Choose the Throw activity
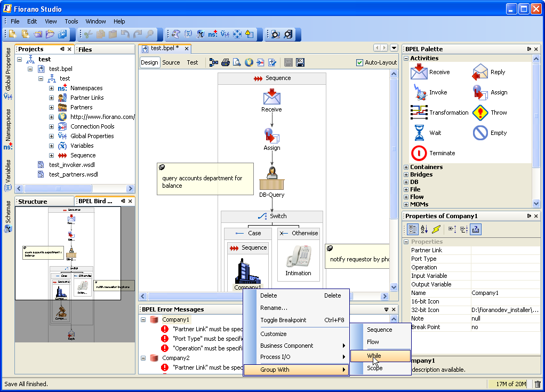The image size is (545, 392). pos(490,113)
